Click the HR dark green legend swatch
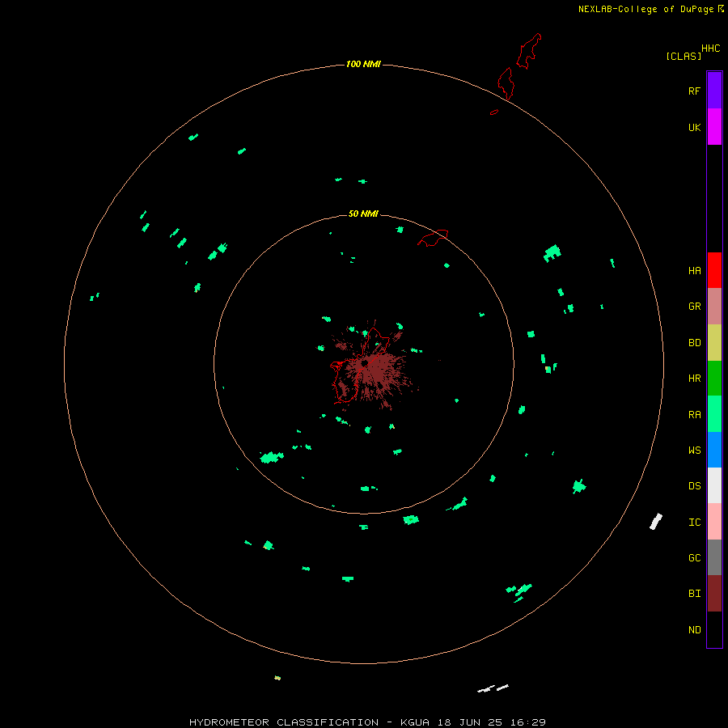This screenshot has width=728, height=728. [x=714, y=379]
